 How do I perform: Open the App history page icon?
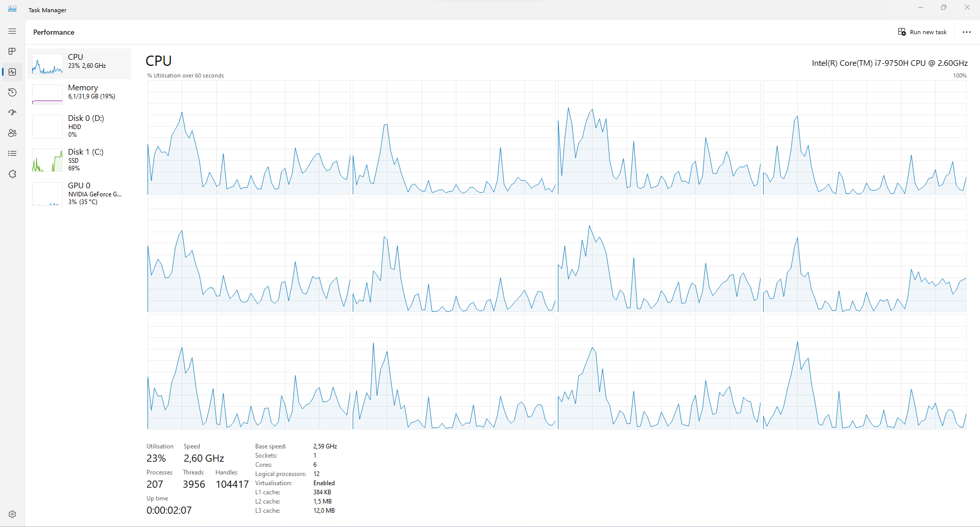coord(12,92)
